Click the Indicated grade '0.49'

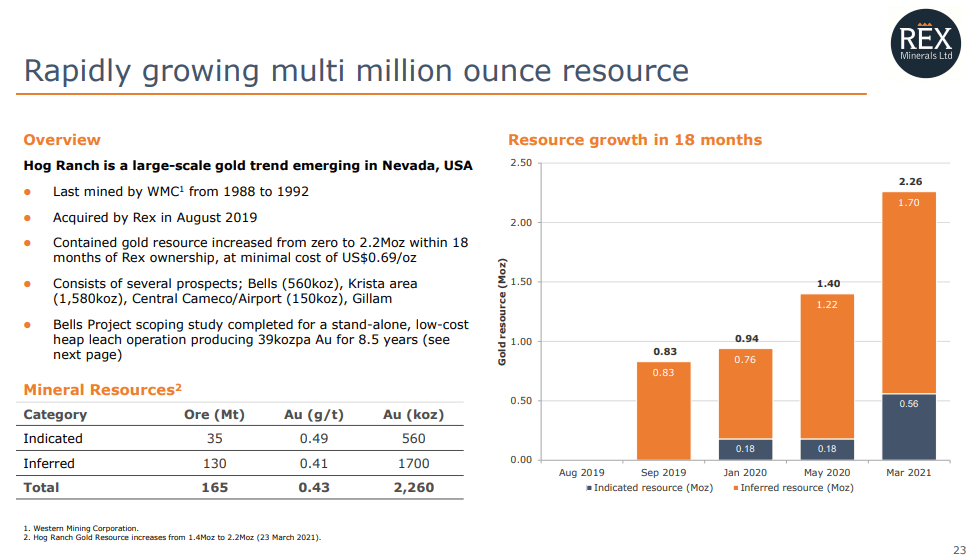click(314, 439)
